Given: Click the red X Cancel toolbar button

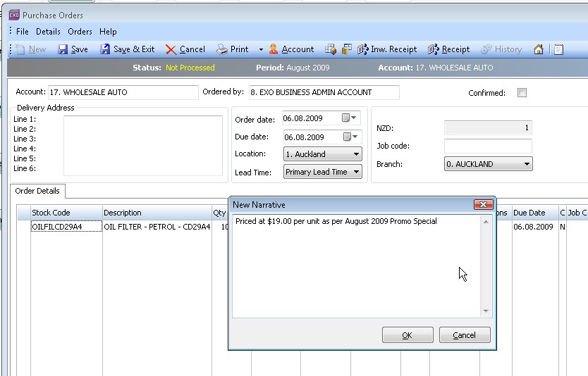Looking at the screenshot, I should 185,49.
